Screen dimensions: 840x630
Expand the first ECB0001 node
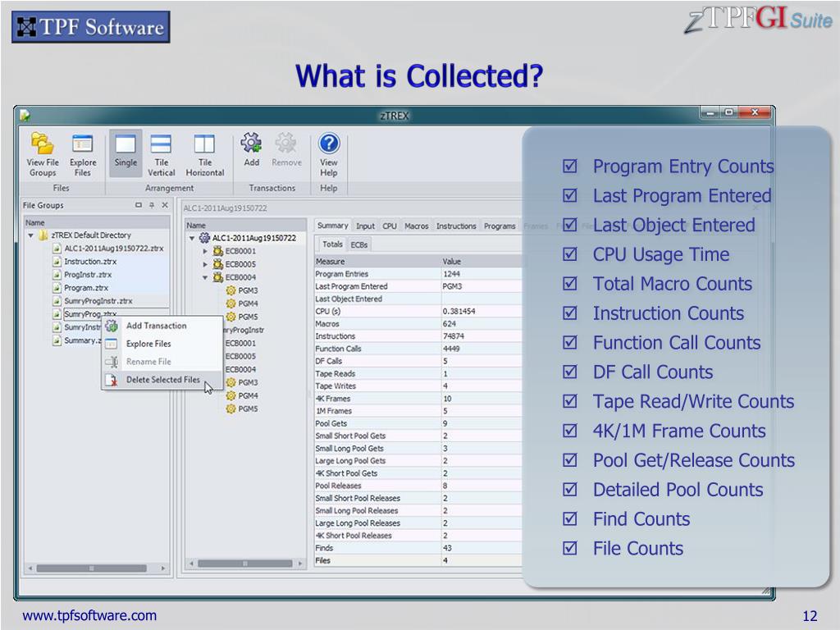[205, 251]
